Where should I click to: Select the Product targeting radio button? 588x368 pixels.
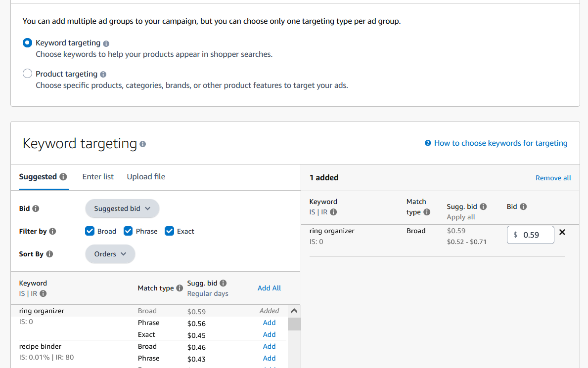pyautogui.click(x=27, y=73)
